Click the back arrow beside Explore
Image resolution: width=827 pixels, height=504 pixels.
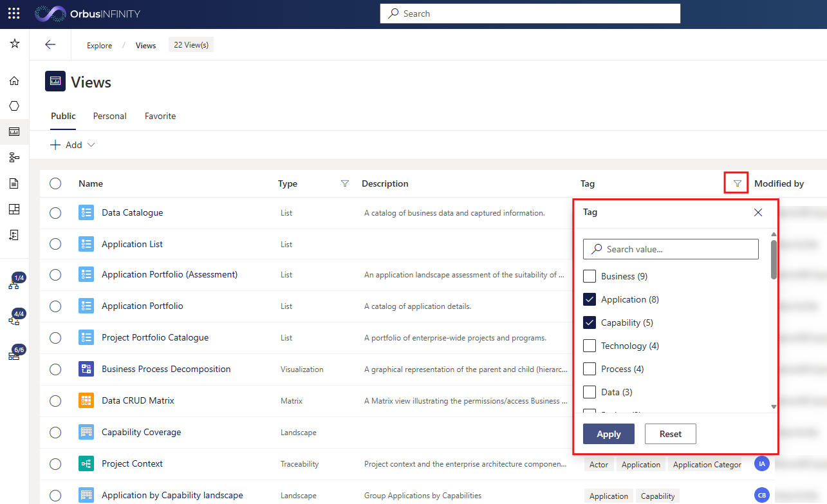tap(50, 44)
